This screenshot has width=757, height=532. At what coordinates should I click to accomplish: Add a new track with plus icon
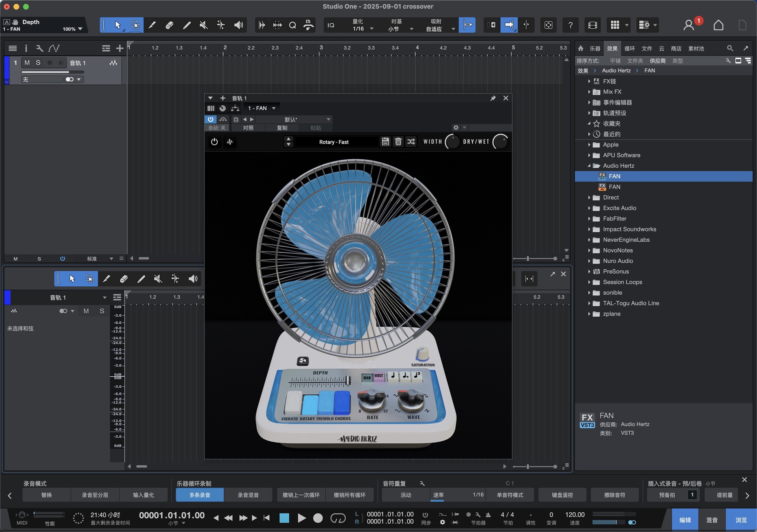(120, 48)
